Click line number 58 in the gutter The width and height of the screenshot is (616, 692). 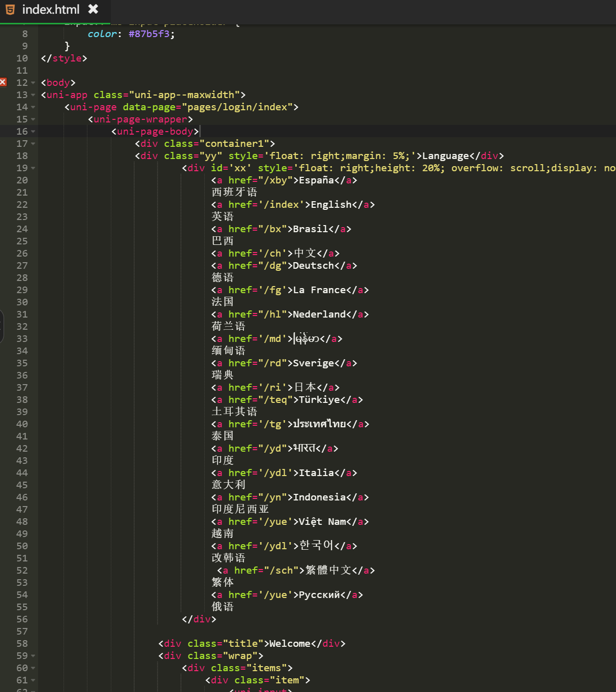click(x=22, y=644)
